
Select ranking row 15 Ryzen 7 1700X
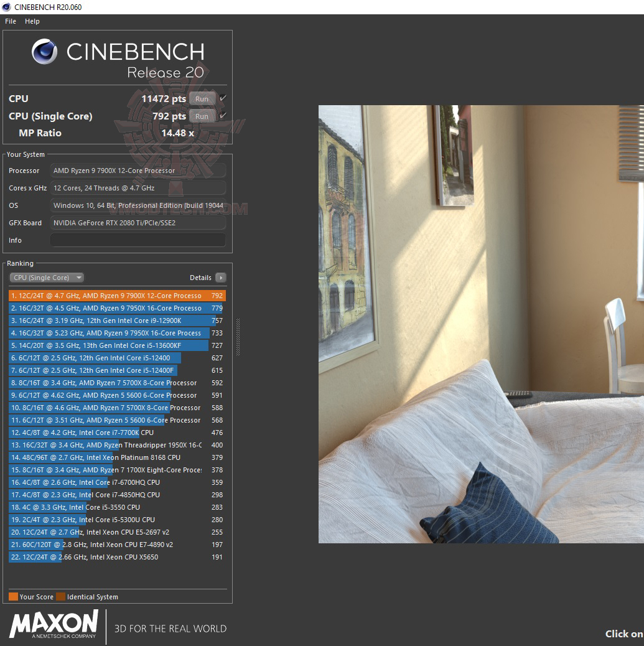(x=117, y=470)
